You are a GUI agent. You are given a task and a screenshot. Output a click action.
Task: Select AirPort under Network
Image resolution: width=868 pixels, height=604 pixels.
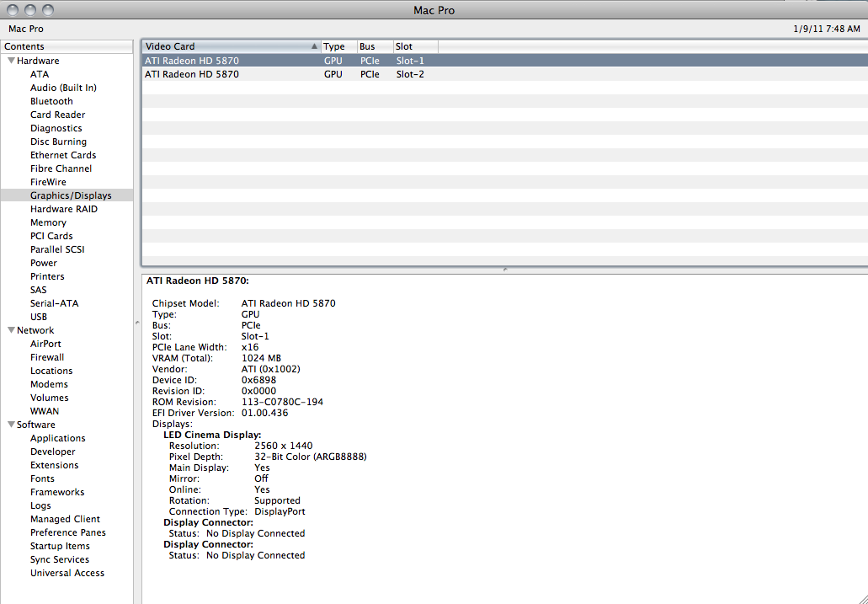coord(45,344)
